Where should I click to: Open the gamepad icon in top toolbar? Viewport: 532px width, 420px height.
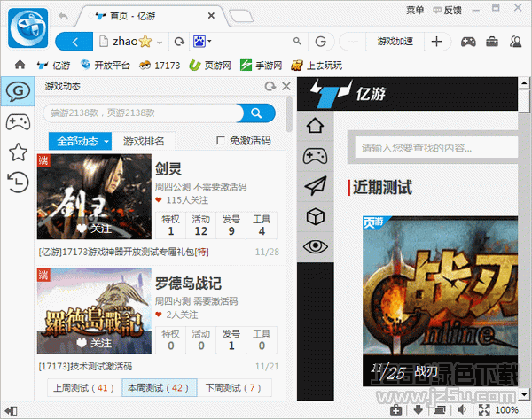468,42
